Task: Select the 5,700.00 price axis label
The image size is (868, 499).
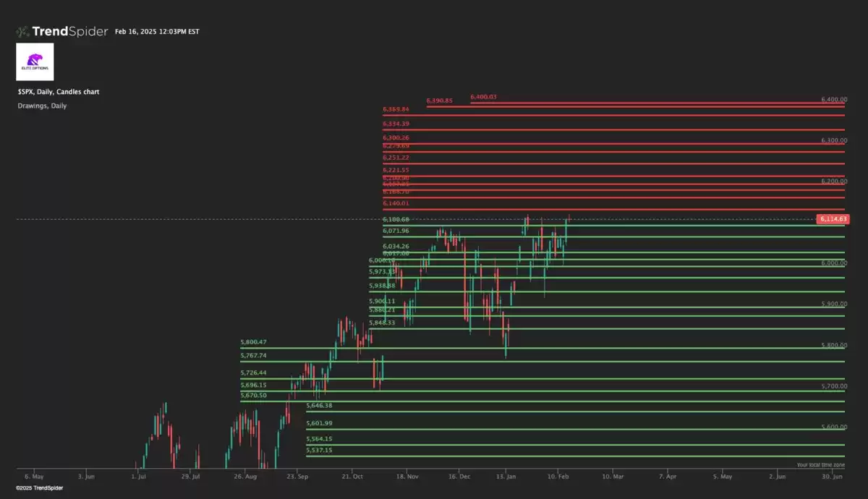Action: (x=834, y=387)
